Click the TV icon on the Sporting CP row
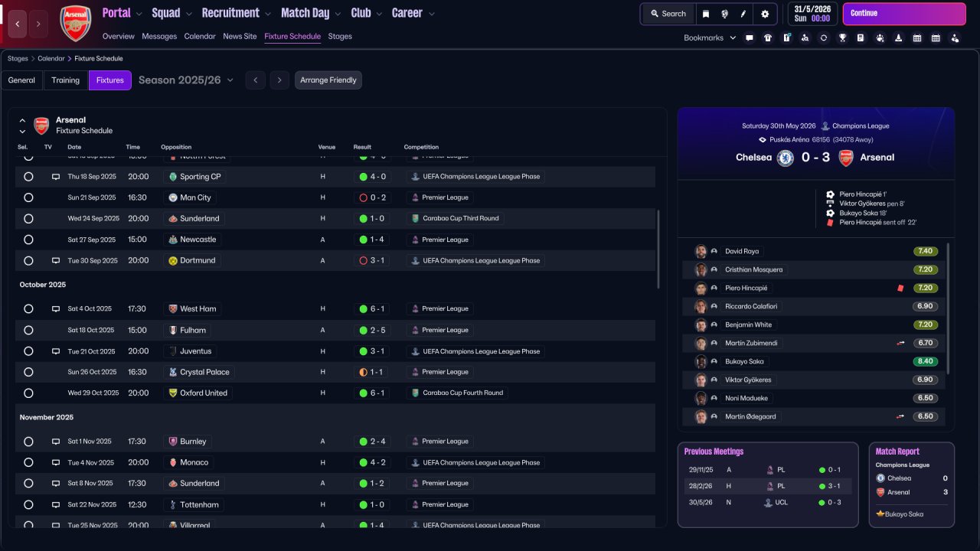This screenshot has height=551, width=980. click(56, 177)
